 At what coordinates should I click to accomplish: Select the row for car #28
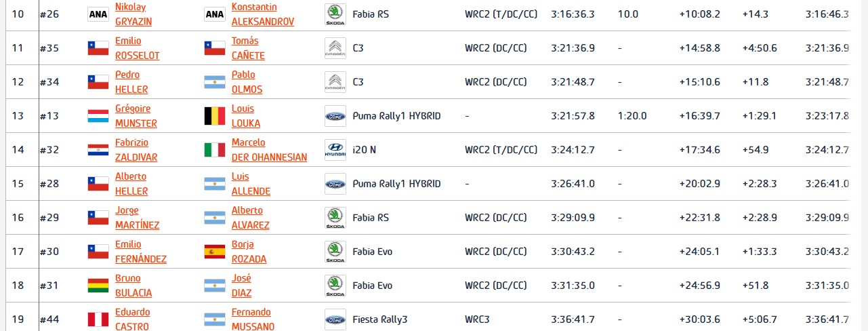tap(434, 184)
